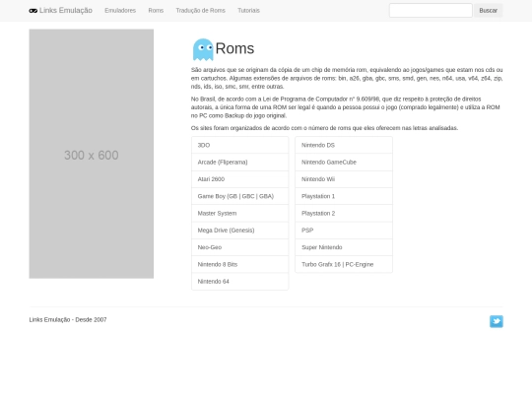Select the Playstation 1 entry
This screenshot has width=532, height=399.
[x=344, y=196]
